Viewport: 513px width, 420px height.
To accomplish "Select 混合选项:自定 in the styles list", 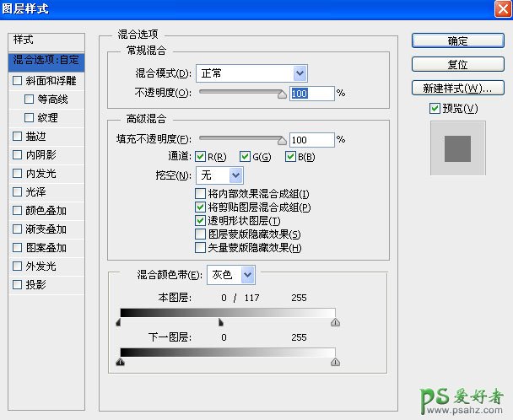I will click(x=46, y=62).
